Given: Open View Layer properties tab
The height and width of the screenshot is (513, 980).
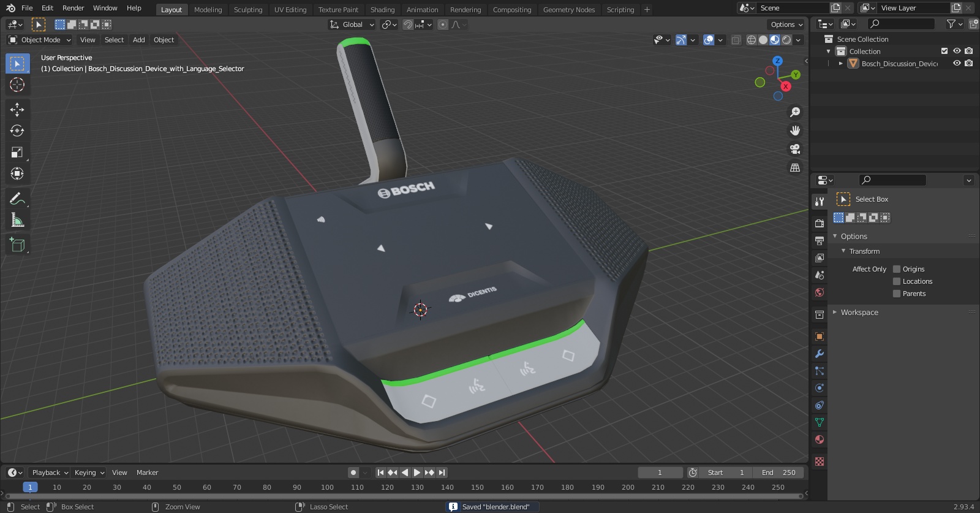Looking at the screenshot, I should (x=820, y=258).
